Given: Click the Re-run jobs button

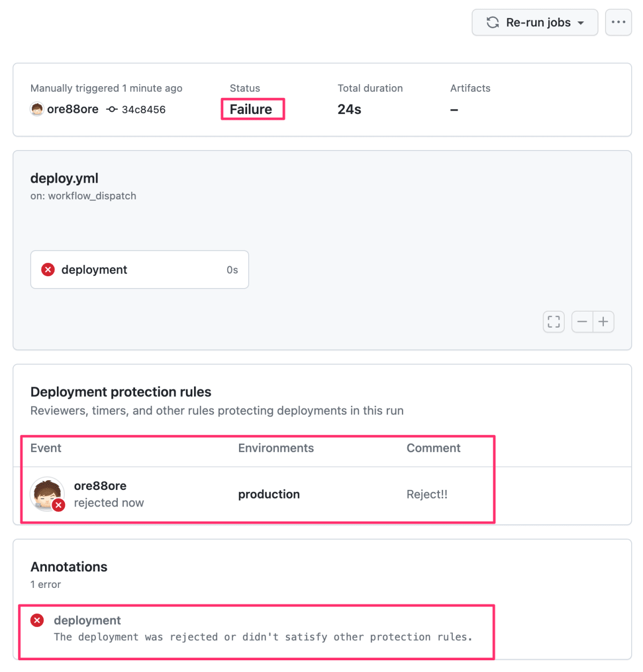Looking at the screenshot, I should [535, 22].
